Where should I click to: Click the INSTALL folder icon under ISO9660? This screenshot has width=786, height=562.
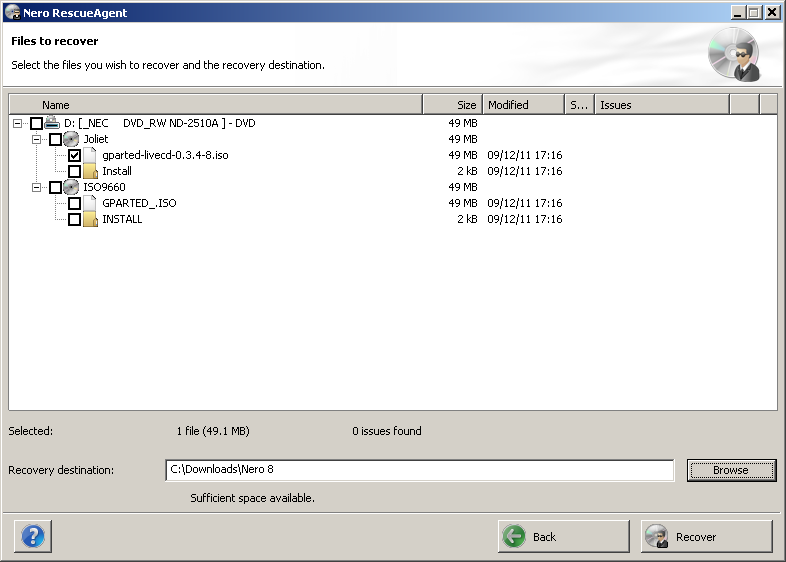click(x=90, y=219)
